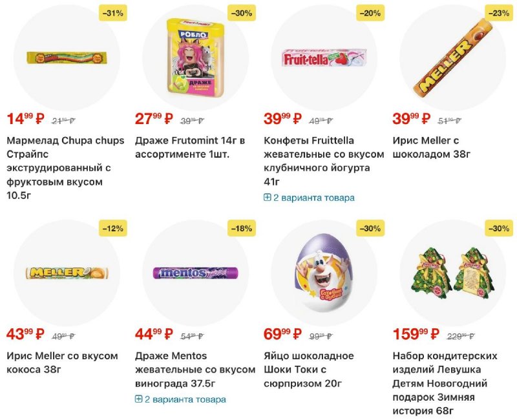517x420 pixels.
Task: Click the −18% discount badge on Mentos
Action: [x=242, y=228]
